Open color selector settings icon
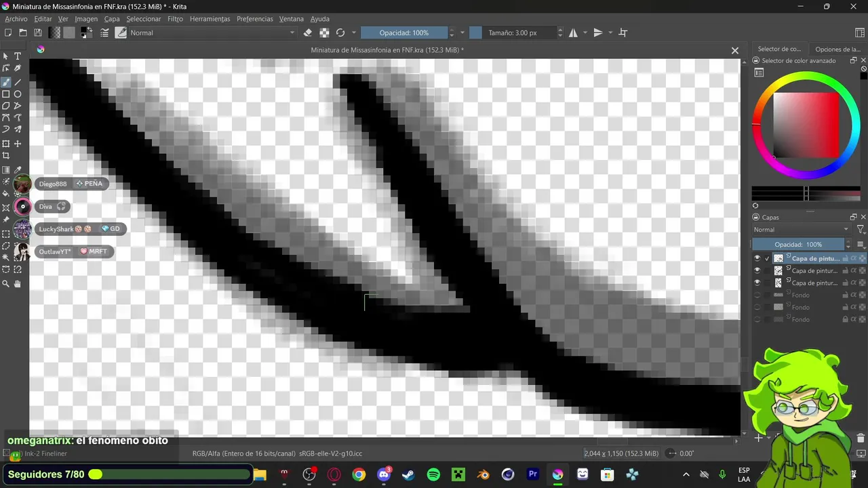The width and height of the screenshot is (868, 488). 759,73
